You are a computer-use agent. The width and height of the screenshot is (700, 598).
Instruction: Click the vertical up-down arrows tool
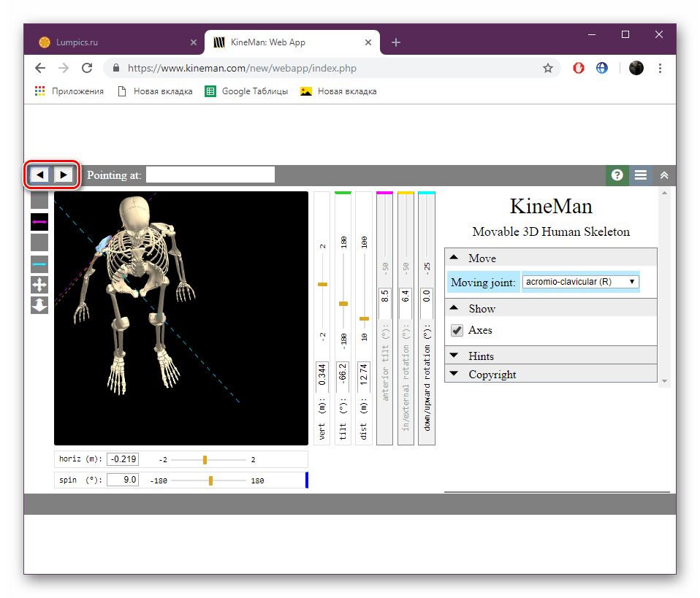[39, 304]
